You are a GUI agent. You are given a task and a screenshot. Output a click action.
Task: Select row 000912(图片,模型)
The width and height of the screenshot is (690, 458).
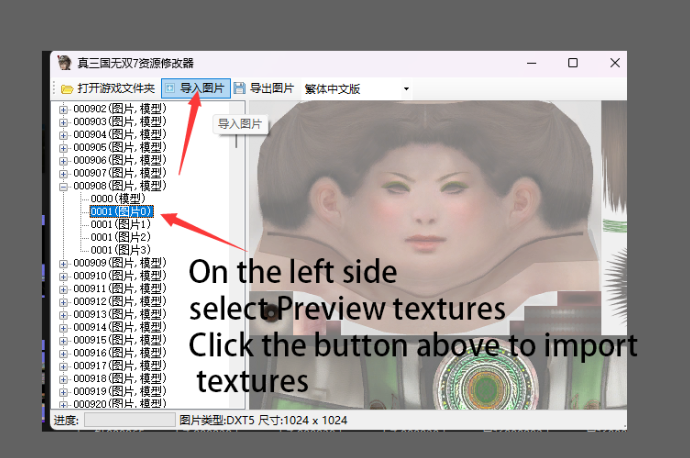click(120, 301)
